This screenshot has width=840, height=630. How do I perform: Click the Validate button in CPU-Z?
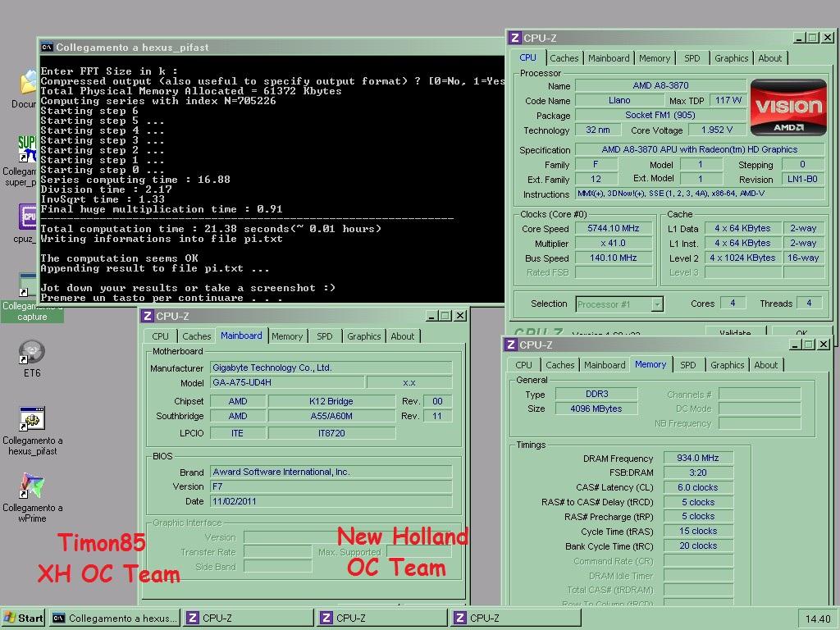click(x=735, y=331)
